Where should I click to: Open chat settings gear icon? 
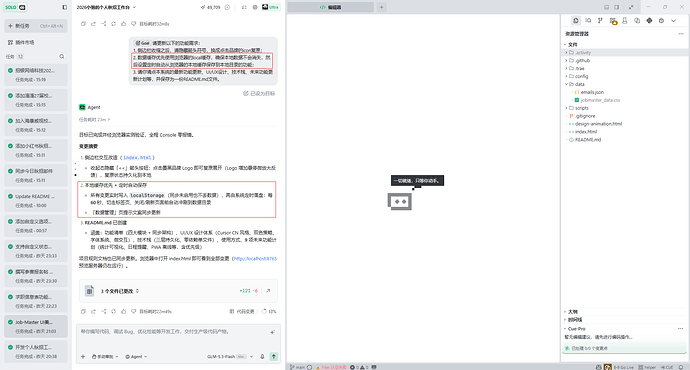(x=255, y=7)
